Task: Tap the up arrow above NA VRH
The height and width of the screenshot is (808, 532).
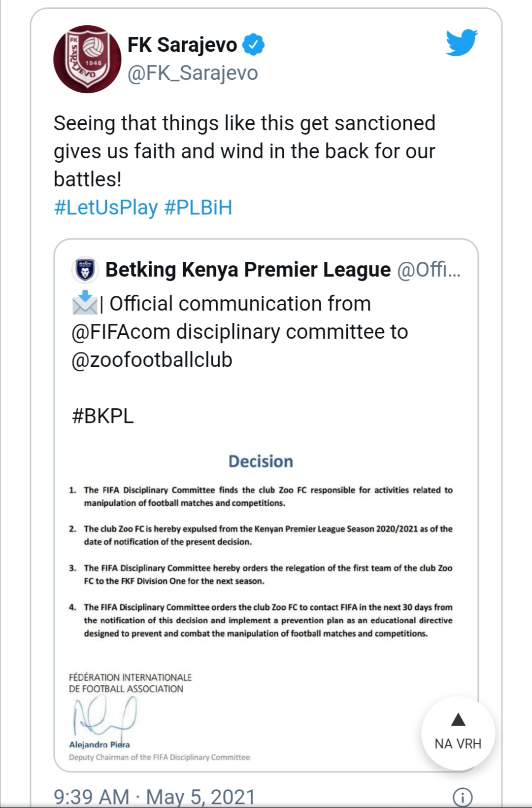Action: (458, 720)
